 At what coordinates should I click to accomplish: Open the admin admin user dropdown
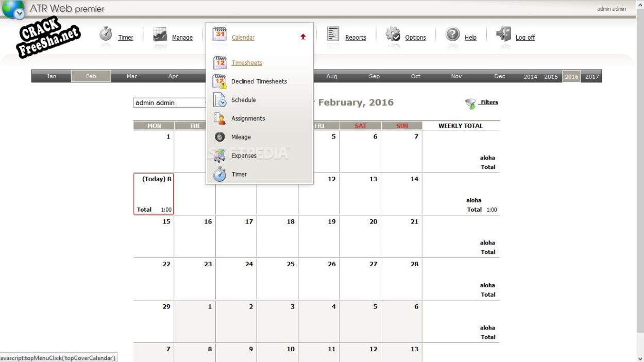pyautogui.click(x=169, y=103)
